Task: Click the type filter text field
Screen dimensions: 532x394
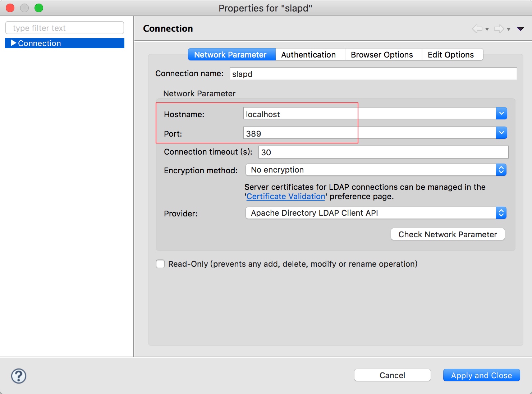Action: pos(65,28)
